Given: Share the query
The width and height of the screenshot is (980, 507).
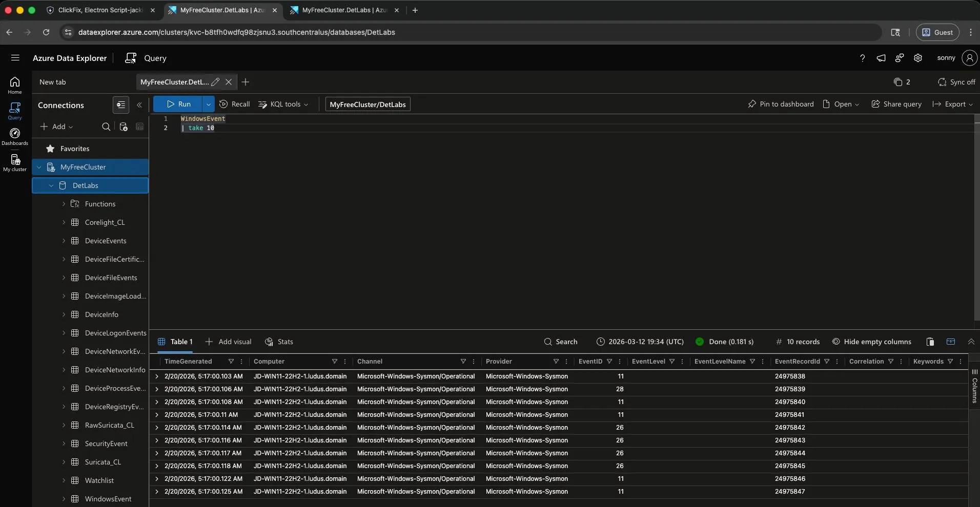Looking at the screenshot, I should point(896,104).
